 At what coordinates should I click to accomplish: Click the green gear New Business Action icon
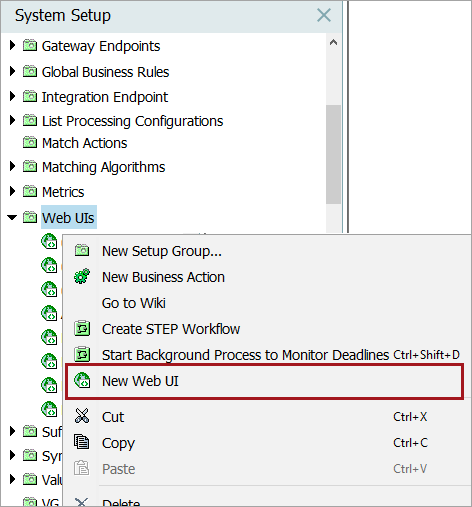[x=82, y=276]
